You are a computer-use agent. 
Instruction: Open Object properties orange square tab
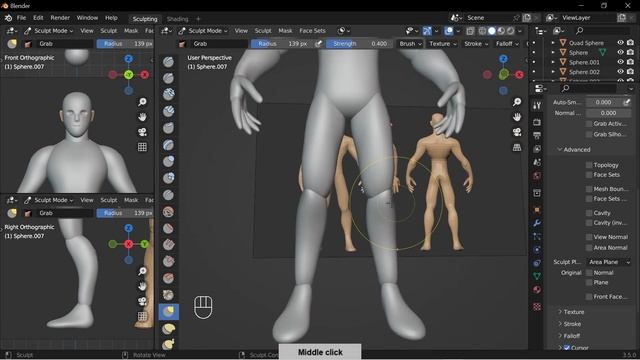(537, 210)
